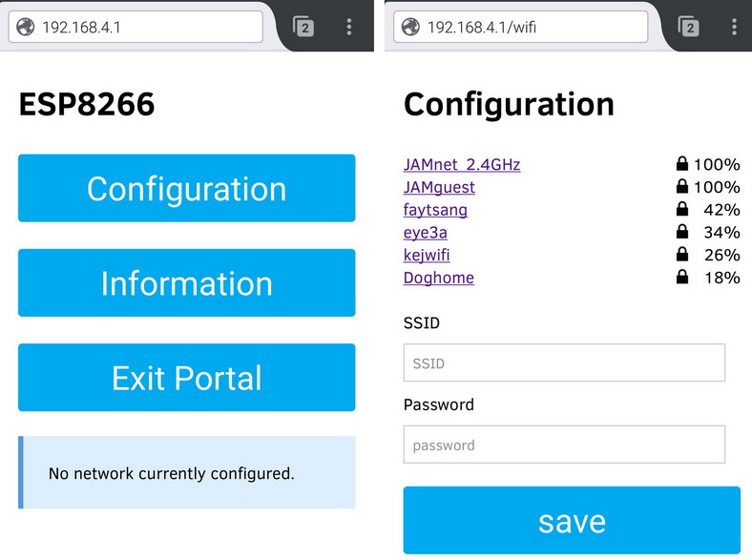This screenshot has width=752, height=560.
Task: Click globe icon beside 192.168.4.1/wifi address
Action: tap(412, 27)
